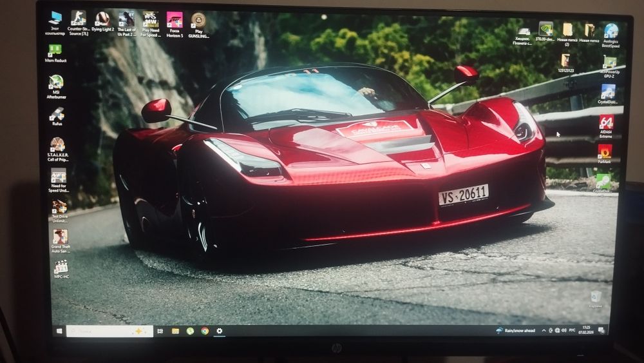This screenshot has width=644, height=363.
Task: Select the Play Need For Speed MW shortcut
Action: tap(150, 25)
